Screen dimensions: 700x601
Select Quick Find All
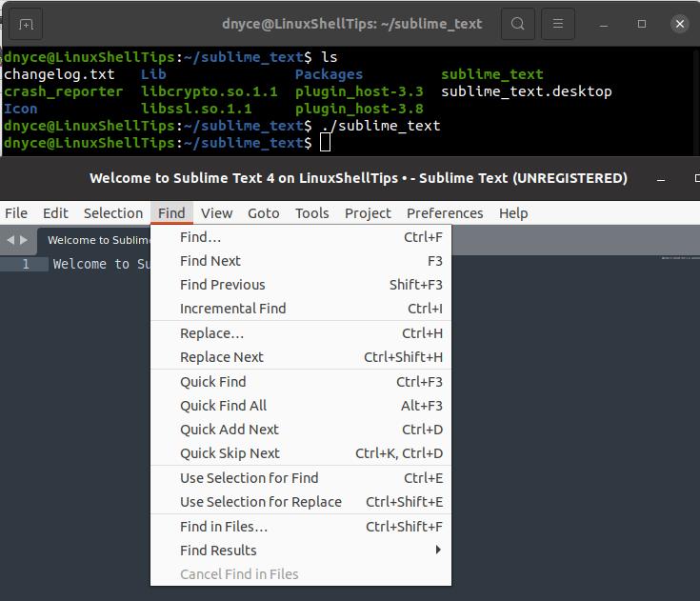301,406
